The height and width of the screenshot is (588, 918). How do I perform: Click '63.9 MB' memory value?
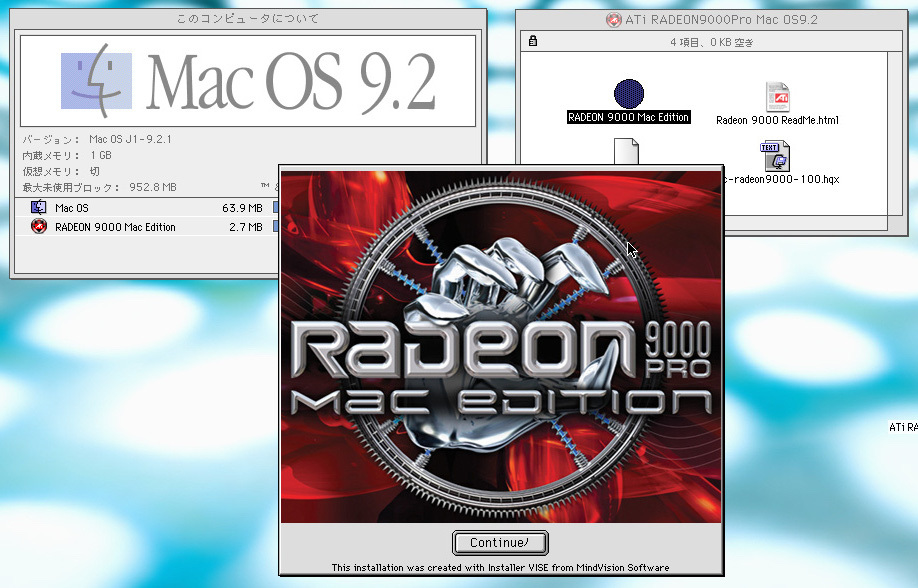coord(242,208)
